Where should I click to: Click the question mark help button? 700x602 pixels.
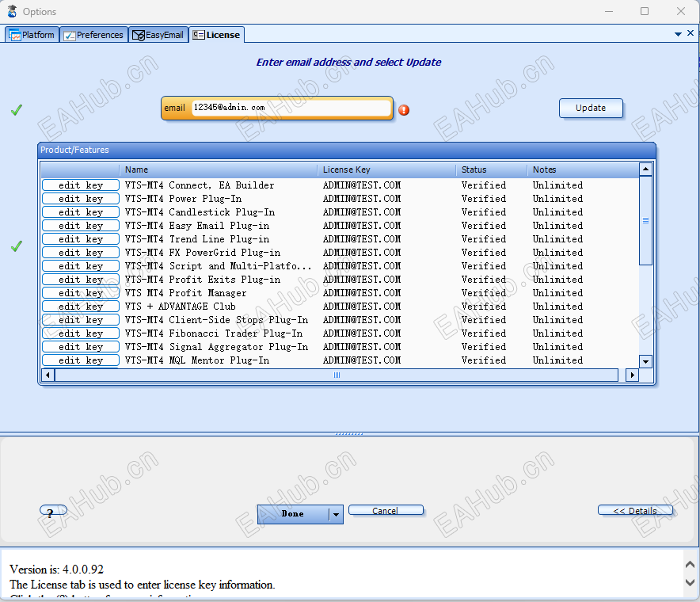tap(53, 512)
